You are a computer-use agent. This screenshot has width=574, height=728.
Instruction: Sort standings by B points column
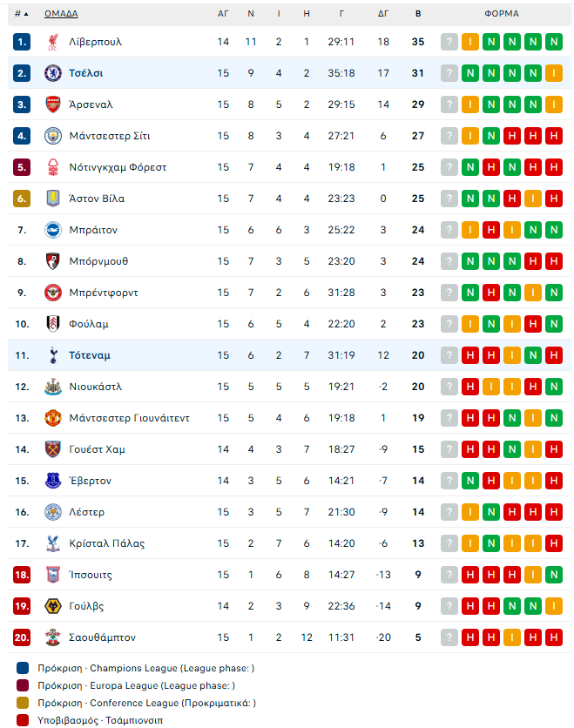418,14
